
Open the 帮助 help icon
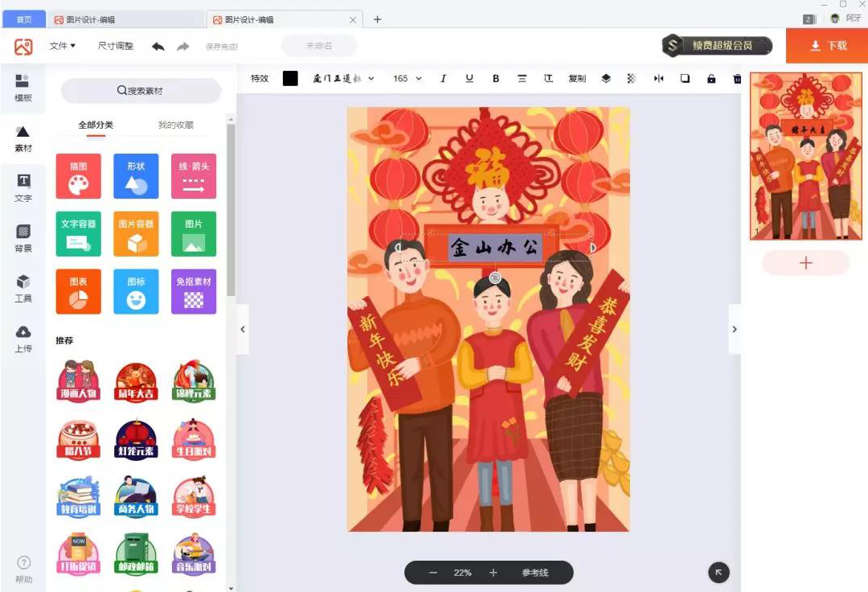coord(23,569)
